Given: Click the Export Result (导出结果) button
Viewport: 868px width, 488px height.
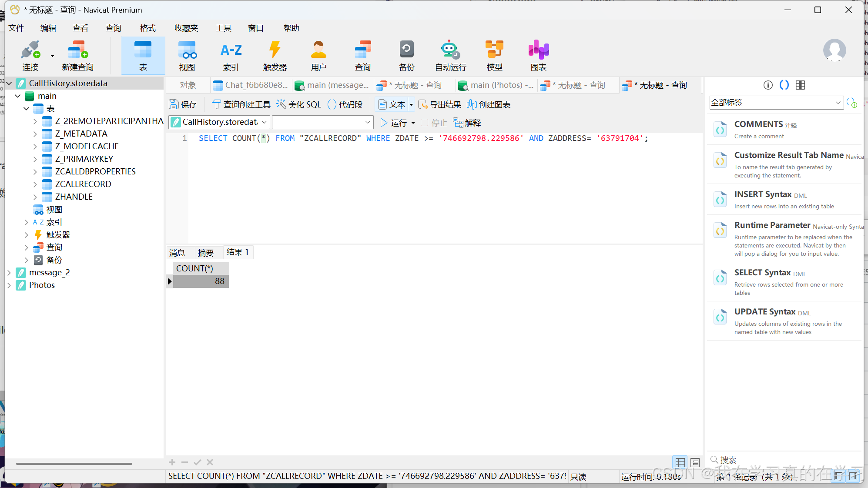Looking at the screenshot, I should click(x=439, y=104).
